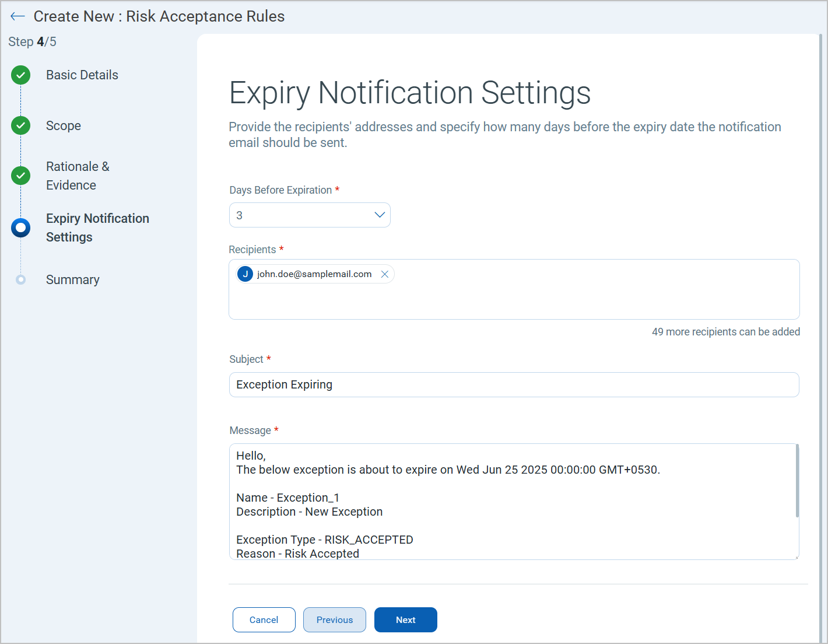Click the green checkmark beside Scope
Image resolution: width=828 pixels, height=644 pixels.
(20, 125)
